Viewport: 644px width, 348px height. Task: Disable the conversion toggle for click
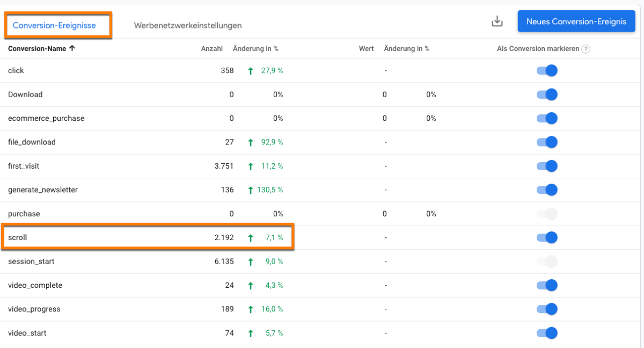(x=546, y=70)
